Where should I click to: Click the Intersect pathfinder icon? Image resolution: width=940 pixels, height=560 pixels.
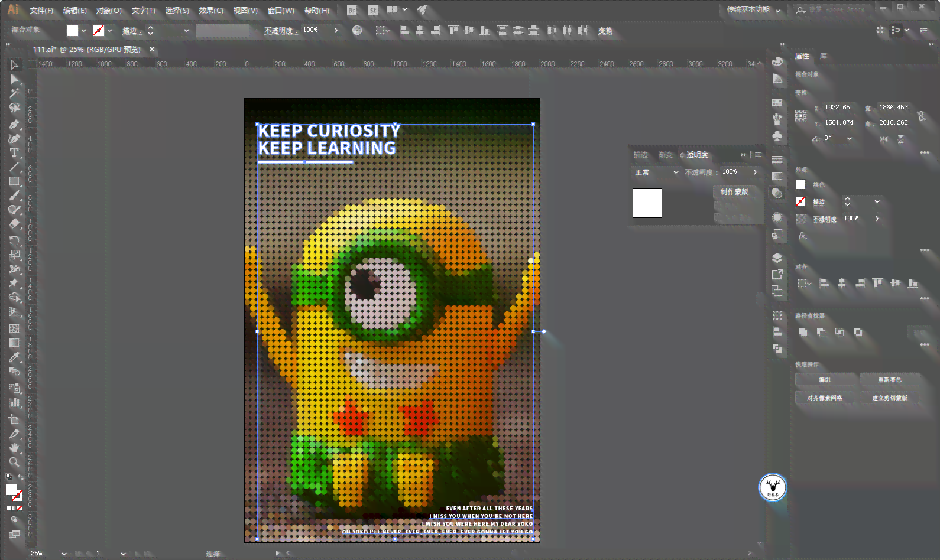[839, 332]
